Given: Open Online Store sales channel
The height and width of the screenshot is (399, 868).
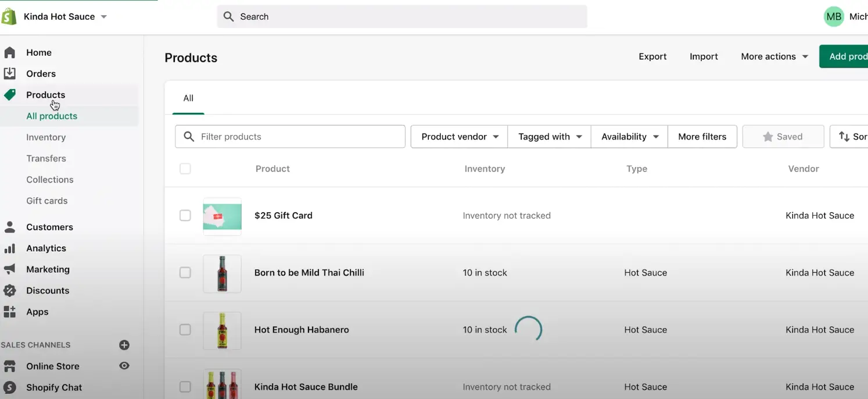Looking at the screenshot, I should (x=53, y=366).
